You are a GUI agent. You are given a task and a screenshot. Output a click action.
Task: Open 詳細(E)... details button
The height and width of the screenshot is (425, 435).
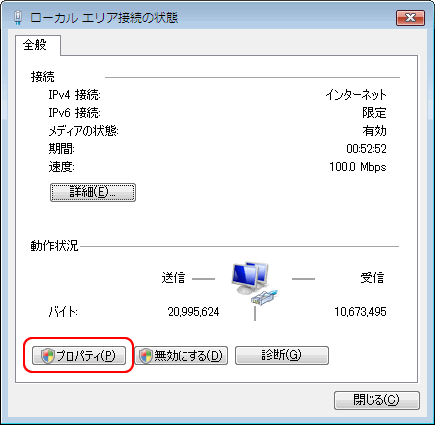(93, 192)
